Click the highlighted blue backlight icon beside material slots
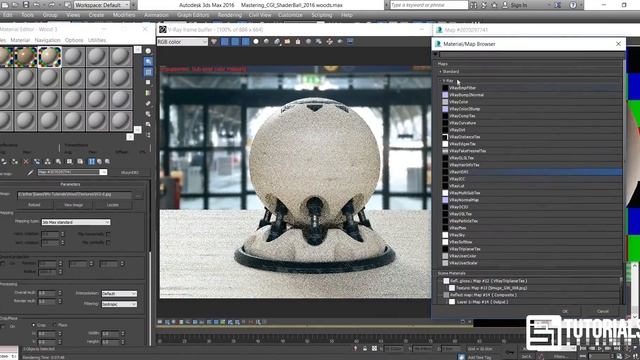The height and width of the screenshot is (360, 640). coord(148,61)
